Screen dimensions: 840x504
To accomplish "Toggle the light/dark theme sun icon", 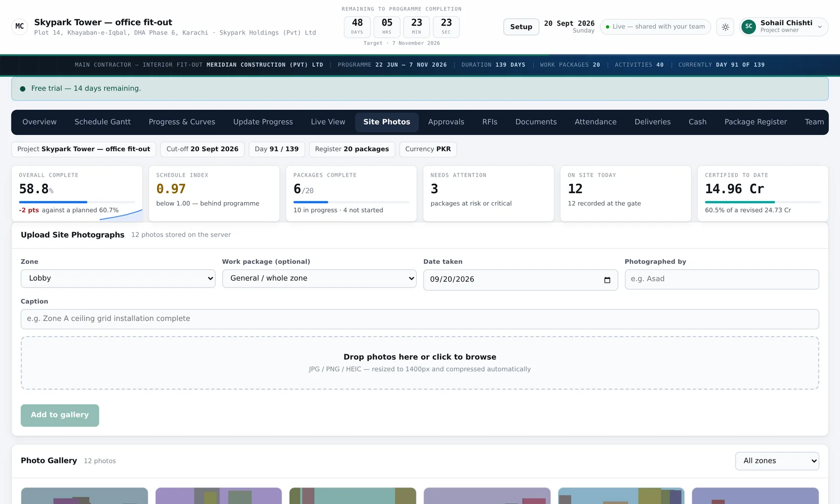I will (725, 27).
